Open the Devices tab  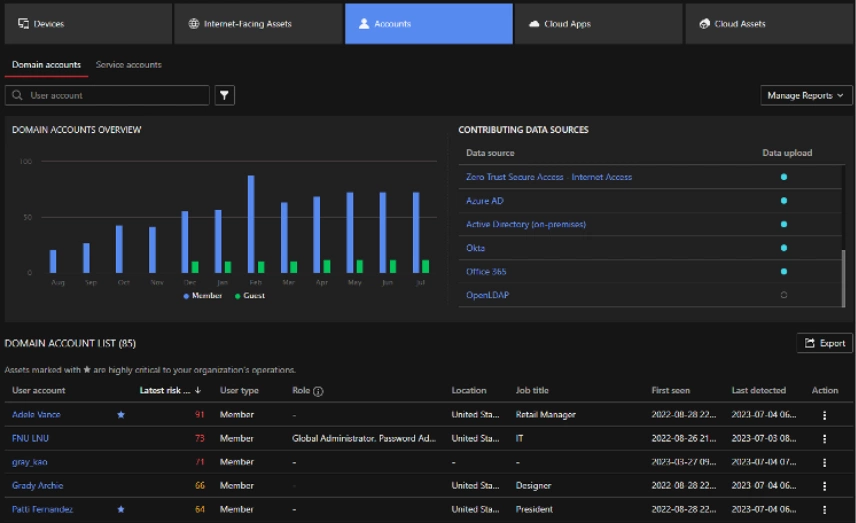(88, 23)
